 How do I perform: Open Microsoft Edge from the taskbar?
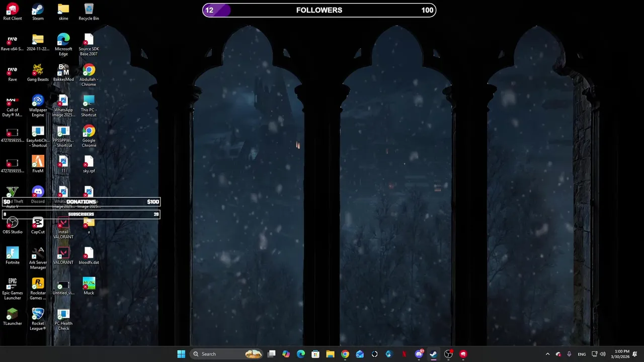pos(301,354)
